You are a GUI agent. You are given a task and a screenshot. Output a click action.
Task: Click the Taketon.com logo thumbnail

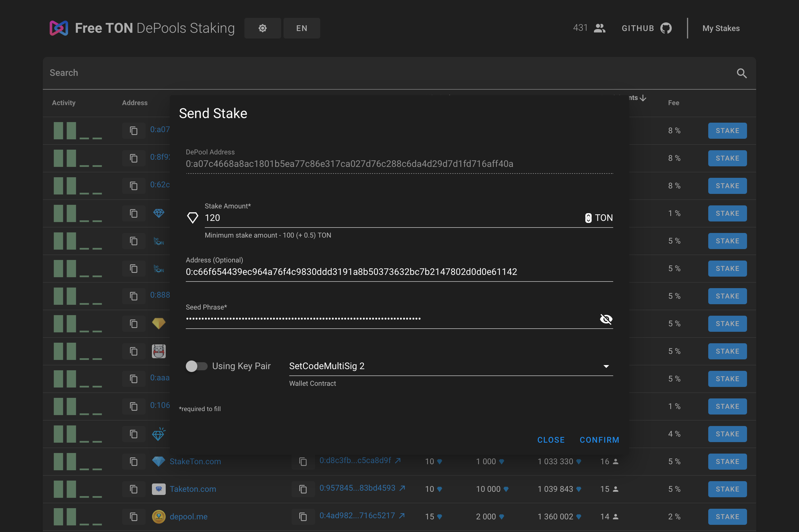(x=158, y=489)
